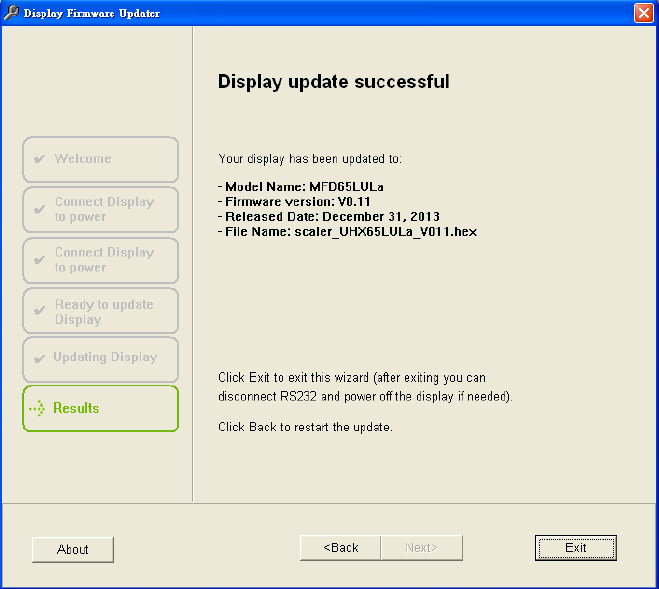Image resolution: width=659 pixels, height=589 pixels.
Task: Click the checkmark on the upper Connect Display step
Action: click(39, 210)
